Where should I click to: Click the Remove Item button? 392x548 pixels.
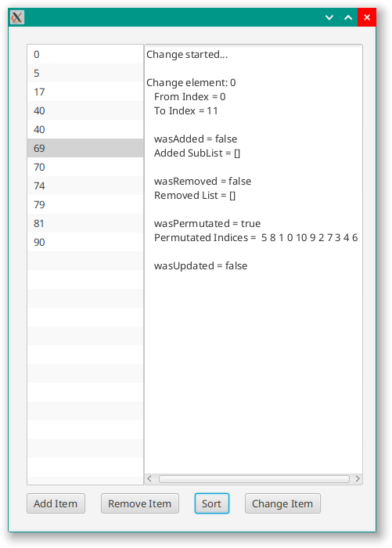pos(140,503)
